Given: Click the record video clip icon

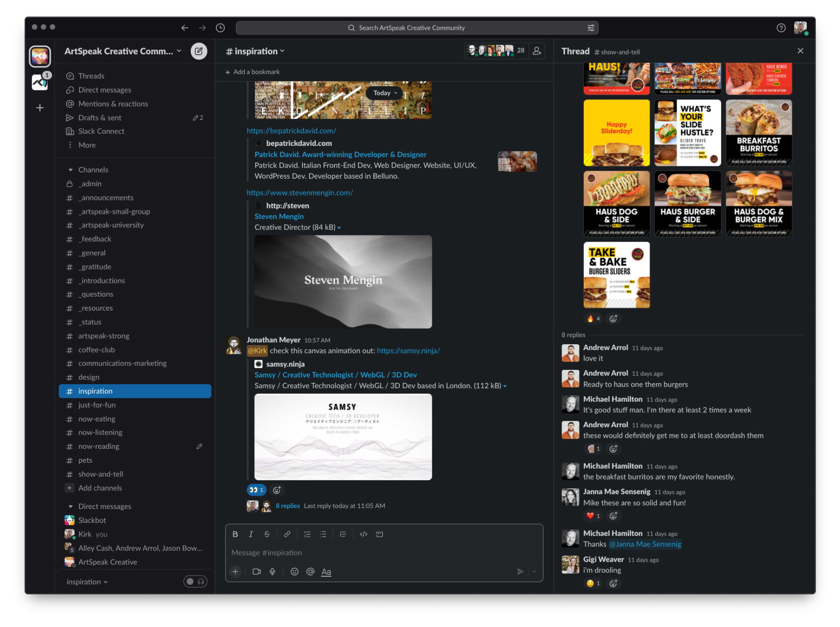Looking at the screenshot, I should 256,572.
